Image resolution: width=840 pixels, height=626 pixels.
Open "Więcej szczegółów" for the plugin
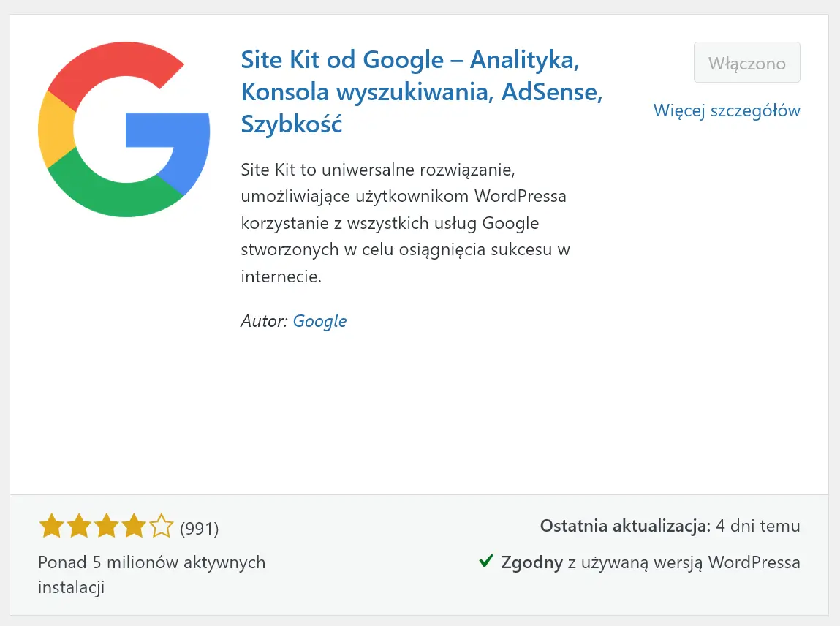click(x=727, y=110)
